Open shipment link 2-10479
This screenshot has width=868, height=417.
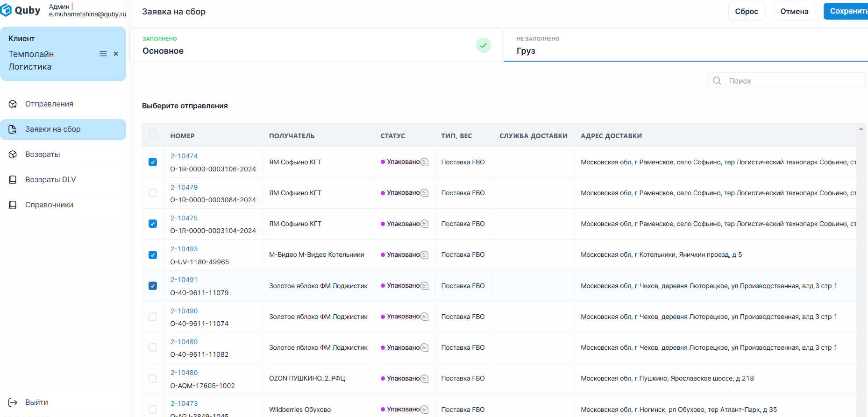(184, 187)
